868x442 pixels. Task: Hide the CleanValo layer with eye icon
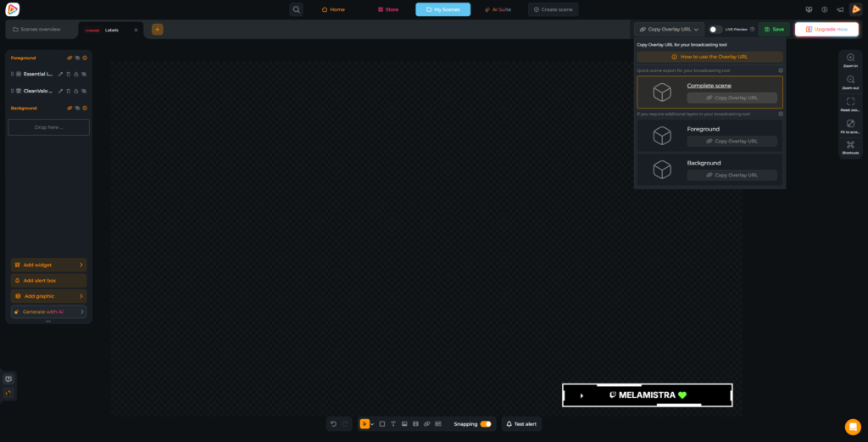pos(84,91)
